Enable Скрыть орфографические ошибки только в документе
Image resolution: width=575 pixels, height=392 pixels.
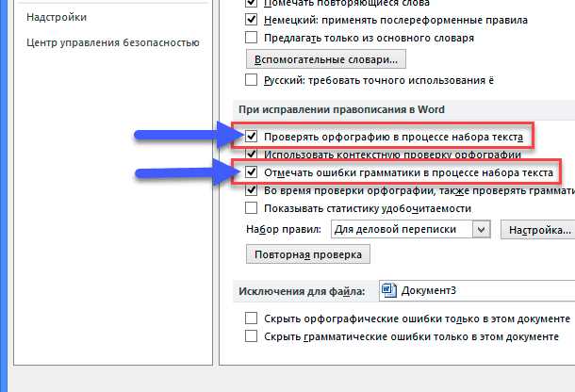coord(251,318)
